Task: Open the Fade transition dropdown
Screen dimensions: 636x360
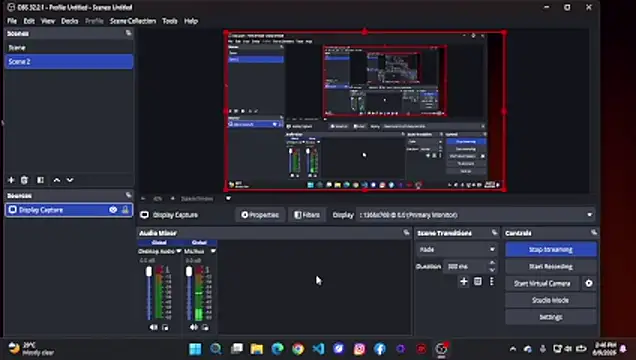Action: [457, 249]
